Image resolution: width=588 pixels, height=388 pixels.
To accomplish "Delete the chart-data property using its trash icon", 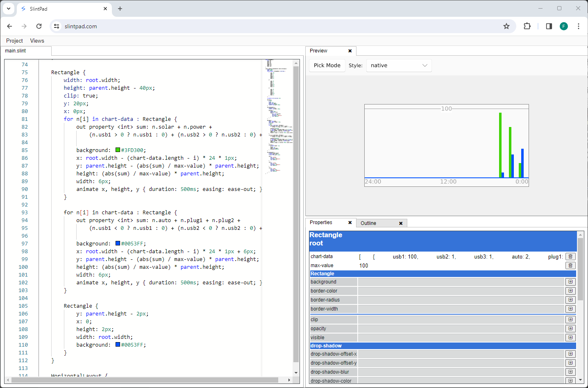I will click(x=570, y=256).
